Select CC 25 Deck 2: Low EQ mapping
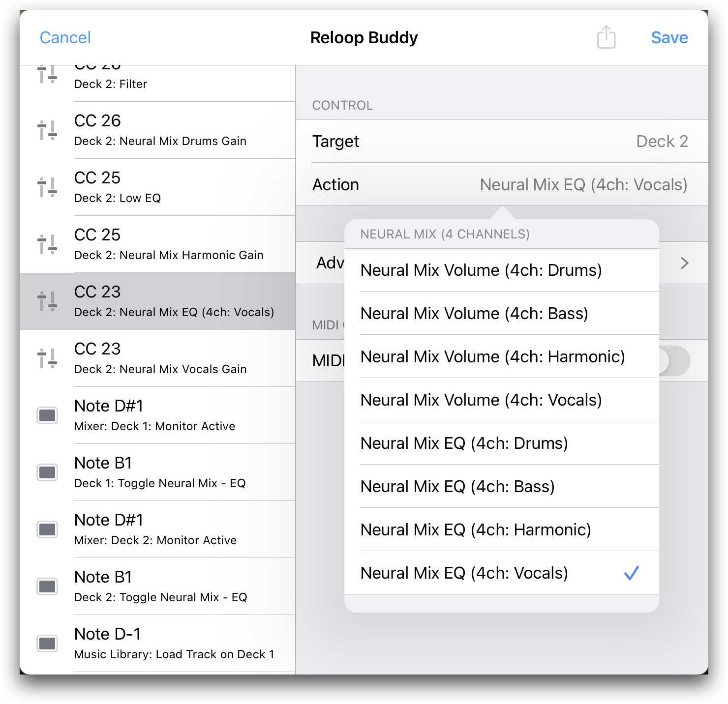 [157, 187]
